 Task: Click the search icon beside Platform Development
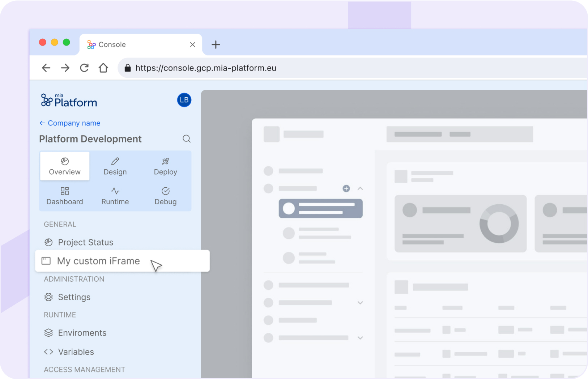tap(186, 139)
